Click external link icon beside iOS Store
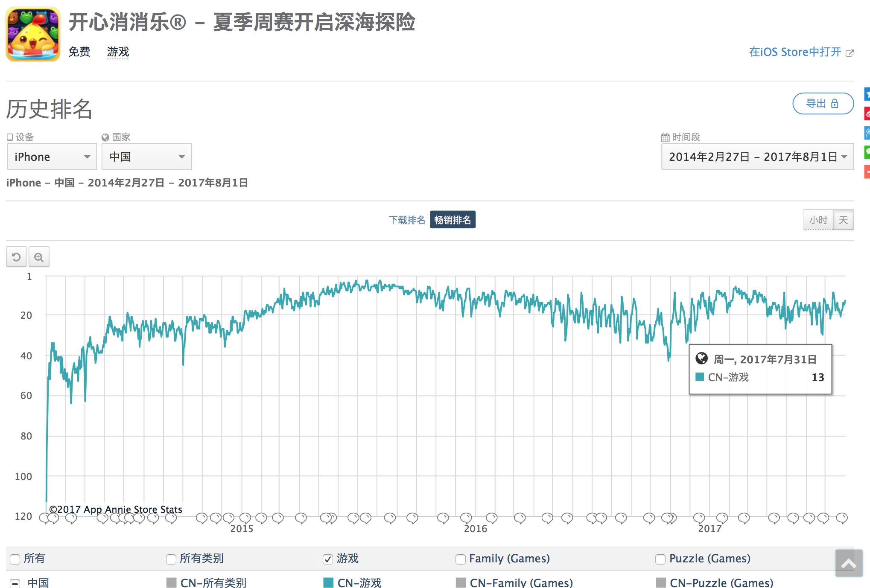 (x=850, y=53)
